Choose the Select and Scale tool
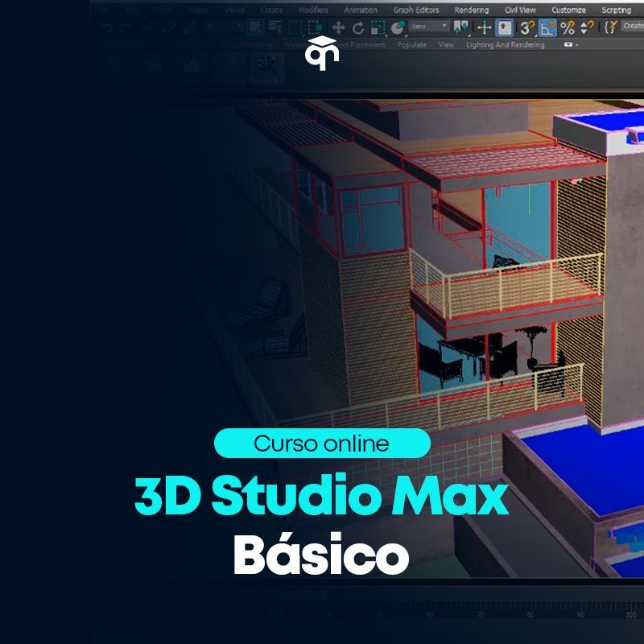This screenshot has height=644, width=644. (x=378, y=27)
